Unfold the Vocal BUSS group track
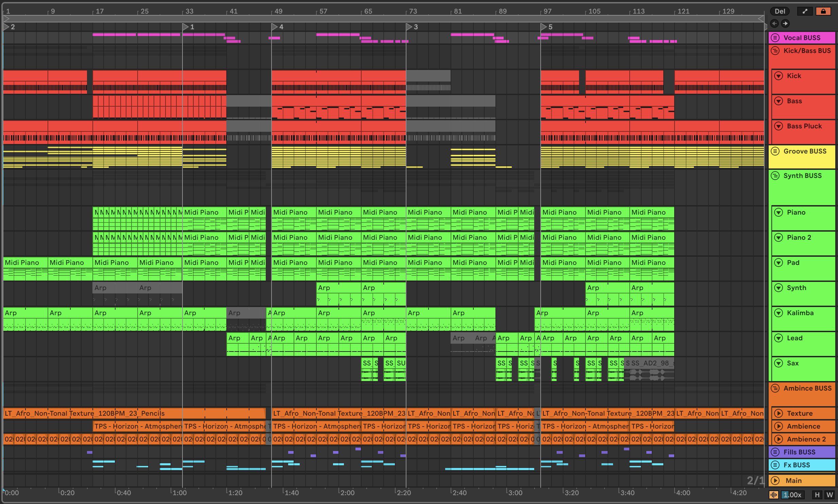Image resolution: width=838 pixels, height=504 pixels. click(x=775, y=38)
